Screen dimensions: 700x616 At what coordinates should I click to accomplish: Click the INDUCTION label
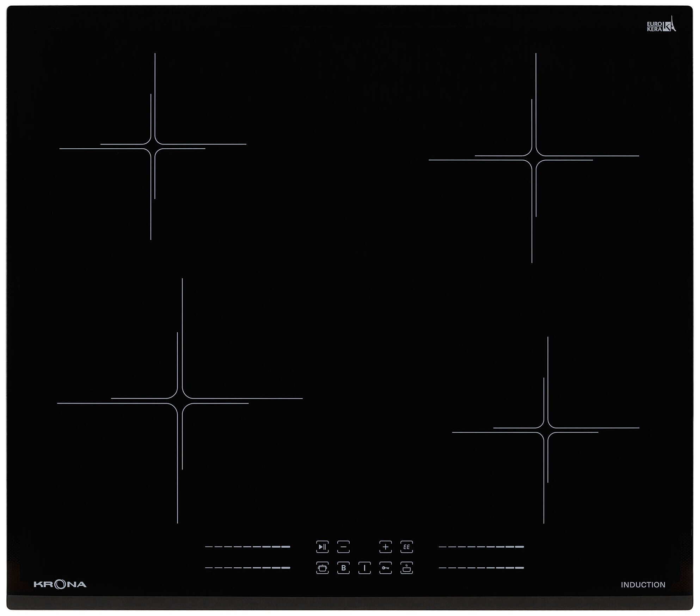(x=643, y=585)
